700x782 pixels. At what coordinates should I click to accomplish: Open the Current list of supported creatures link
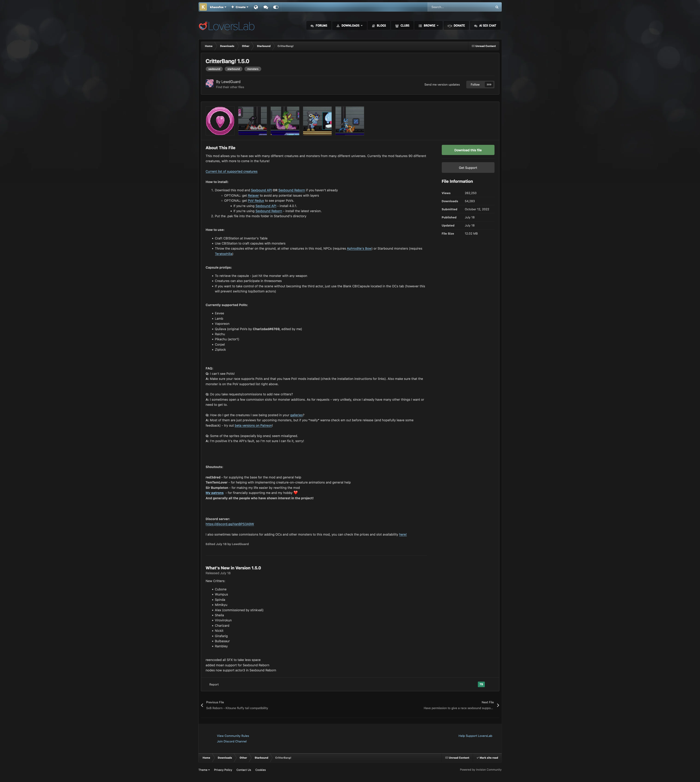[x=231, y=171]
